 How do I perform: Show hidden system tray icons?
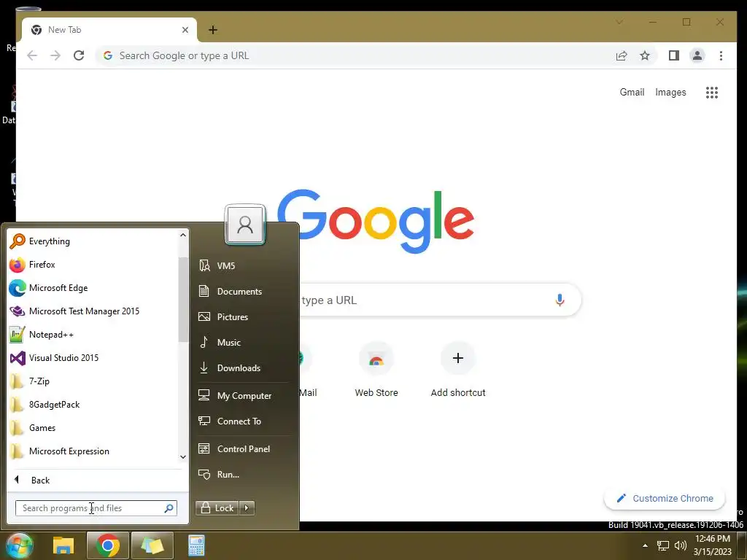645,545
